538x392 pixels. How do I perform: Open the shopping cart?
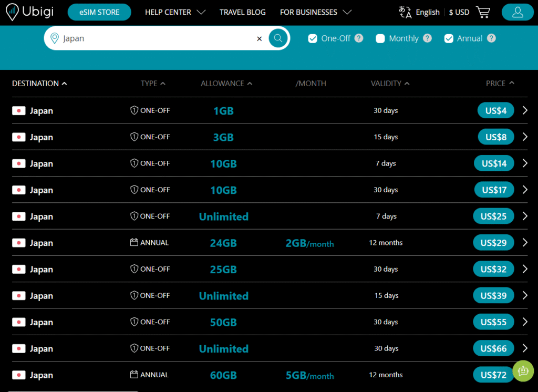[x=483, y=12]
